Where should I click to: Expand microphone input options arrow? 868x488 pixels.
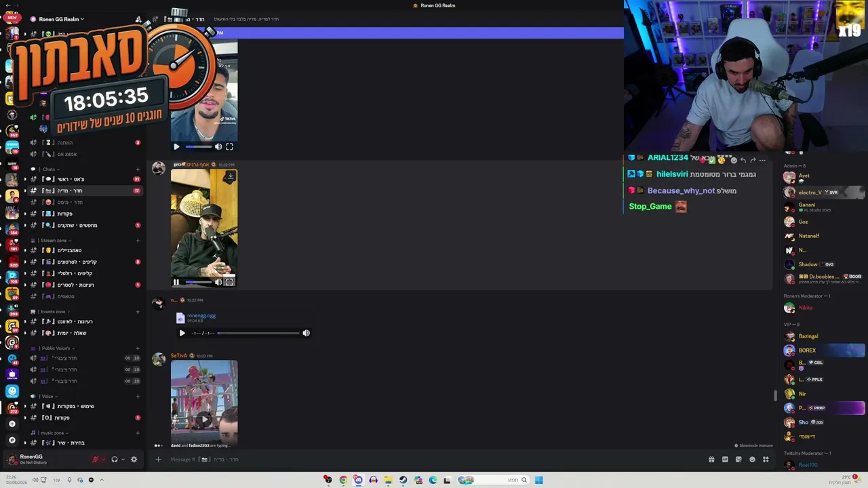pos(104,460)
